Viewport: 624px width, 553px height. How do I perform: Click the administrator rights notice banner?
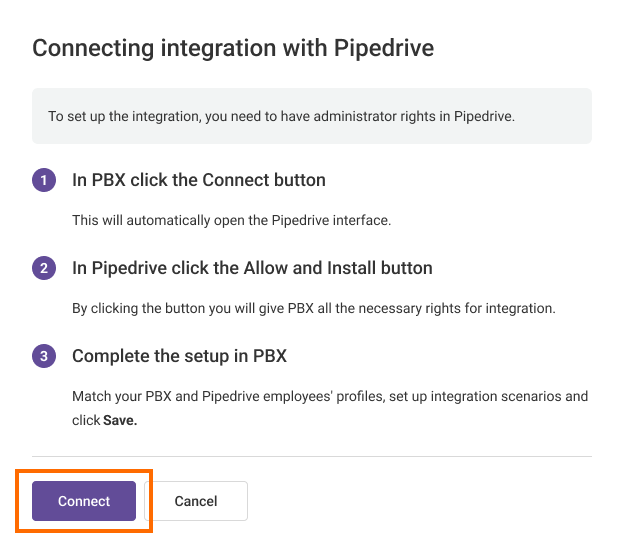pos(311,116)
